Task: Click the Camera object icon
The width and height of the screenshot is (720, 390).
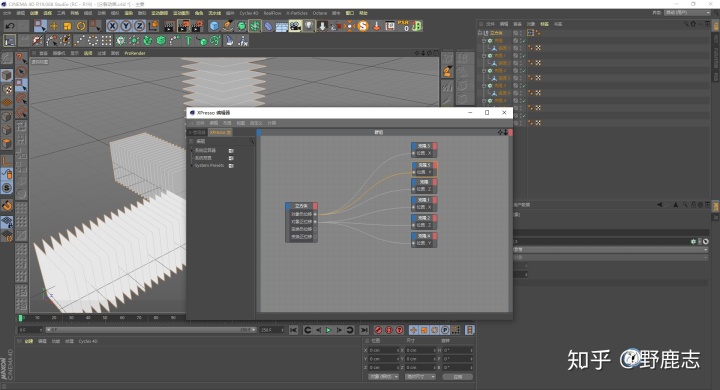Action: coord(295,26)
